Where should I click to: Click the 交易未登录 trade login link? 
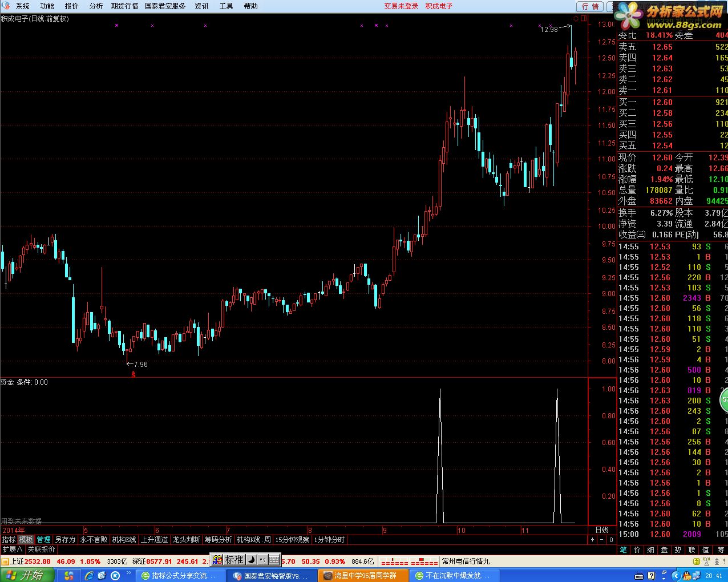click(401, 6)
